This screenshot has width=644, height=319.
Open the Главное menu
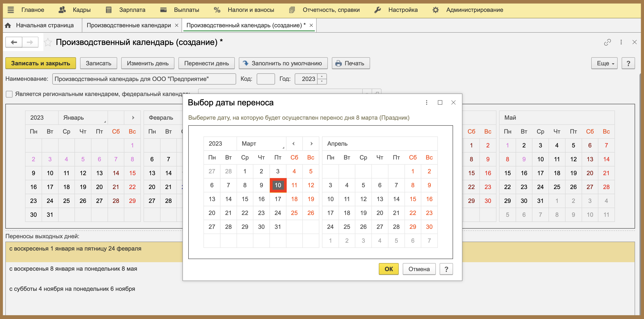[x=33, y=10]
